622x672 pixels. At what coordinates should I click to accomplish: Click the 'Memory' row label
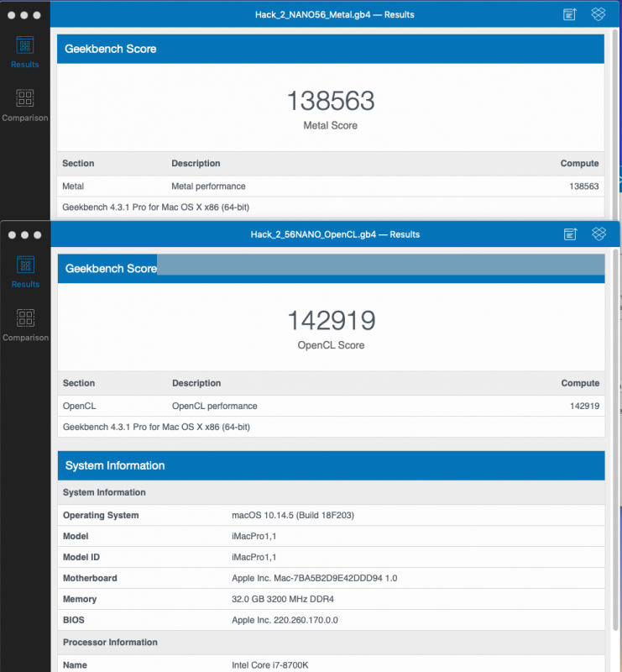[80, 599]
